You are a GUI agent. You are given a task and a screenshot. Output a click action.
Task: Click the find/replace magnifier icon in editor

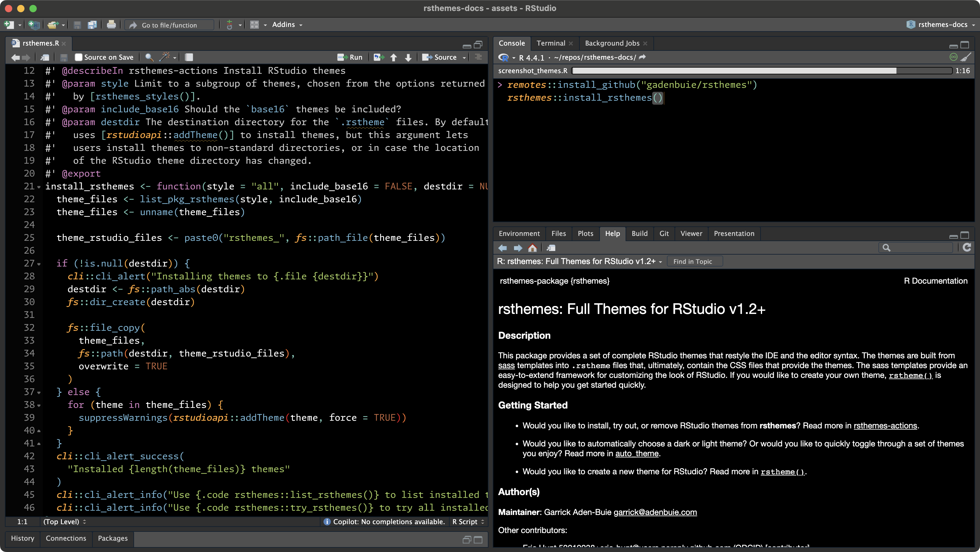point(149,57)
